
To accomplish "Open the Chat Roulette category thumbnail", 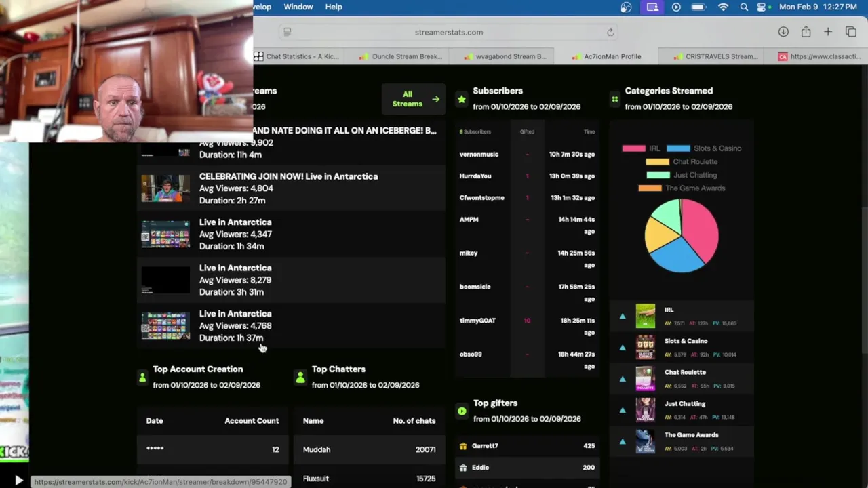I will pyautogui.click(x=646, y=378).
